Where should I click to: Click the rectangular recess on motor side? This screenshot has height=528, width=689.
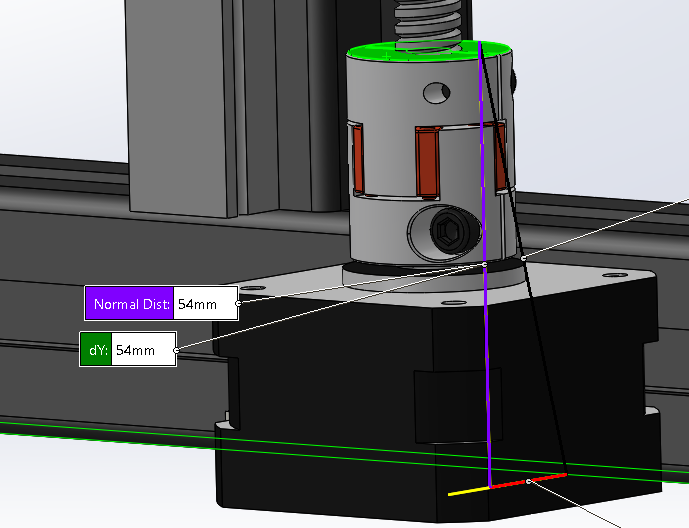point(448,405)
